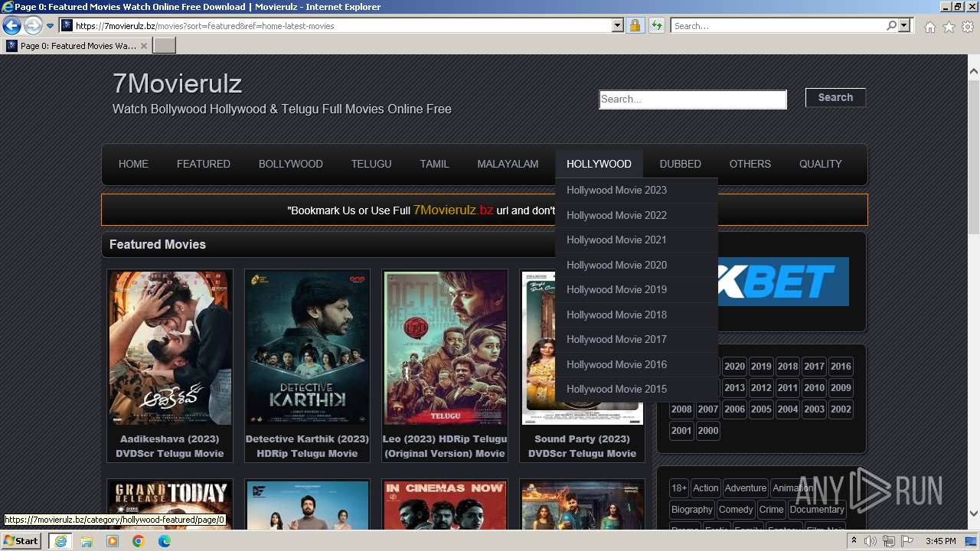980x551 pixels.
Task: Click the browser toolbar search field
Action: pos(778,25)
